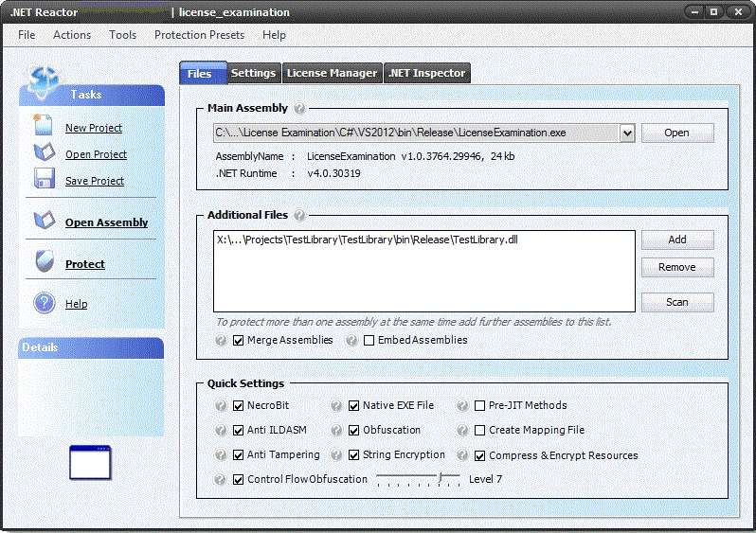The image size is (756, 533).
Task: Click the help icon next to Anti ILDASM
Action: 221,430
